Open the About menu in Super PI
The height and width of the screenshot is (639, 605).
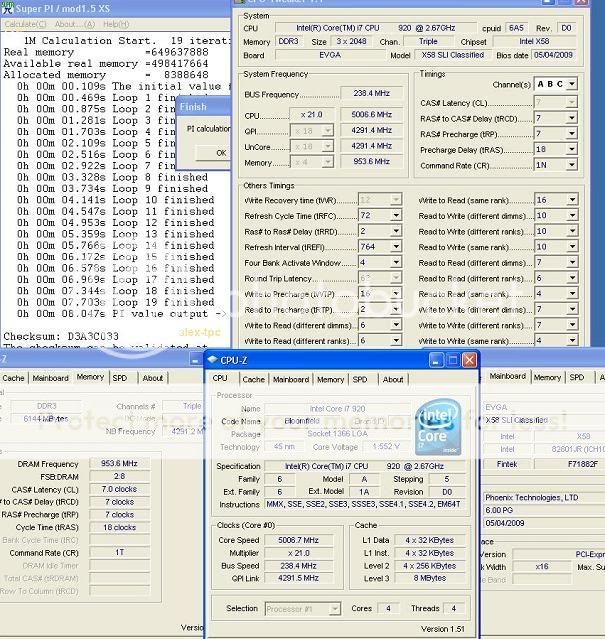pyautogui.click(x=75, y=24)
